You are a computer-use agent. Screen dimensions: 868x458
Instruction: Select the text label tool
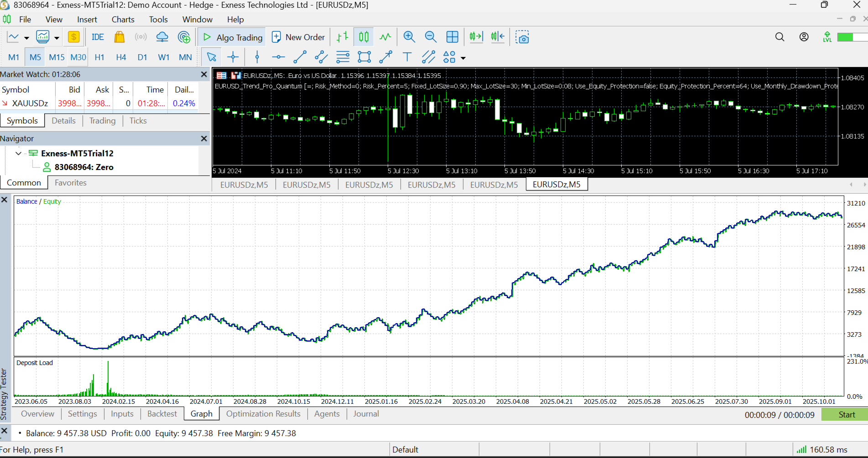click(x=407, y=57)
